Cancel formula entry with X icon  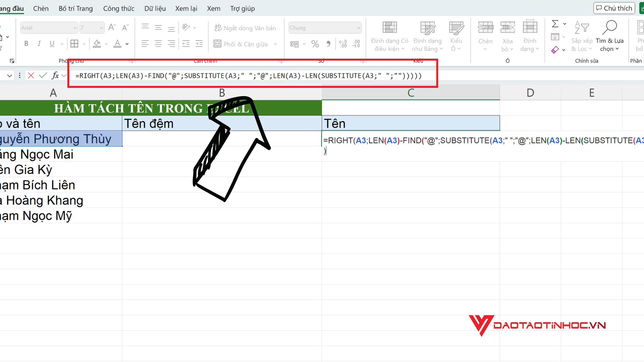(x=31, y=75)
